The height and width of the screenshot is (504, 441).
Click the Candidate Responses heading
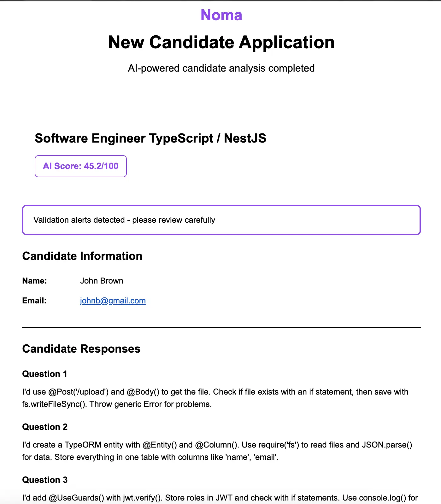click(x=81, y=349)
